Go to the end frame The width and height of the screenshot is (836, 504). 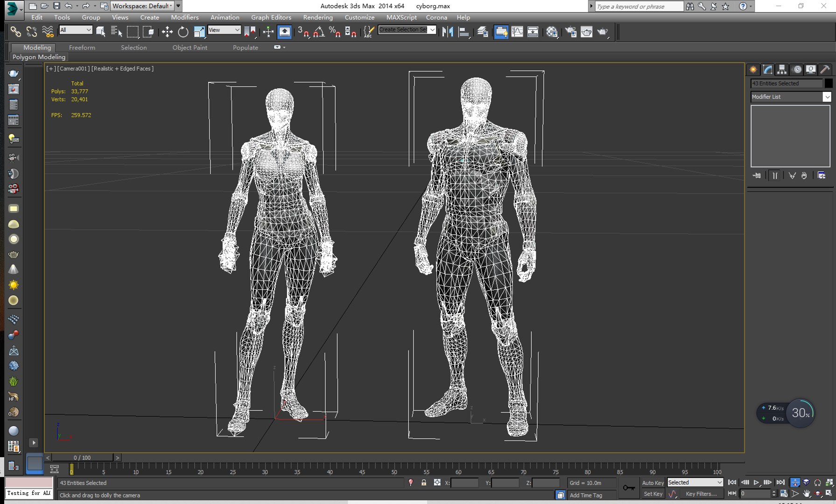click(x=780, y=483)
